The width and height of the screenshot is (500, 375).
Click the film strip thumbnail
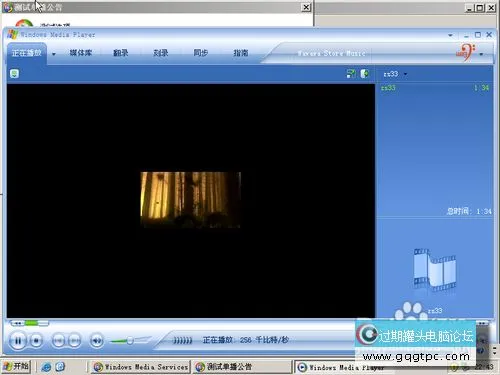point(434,270)
